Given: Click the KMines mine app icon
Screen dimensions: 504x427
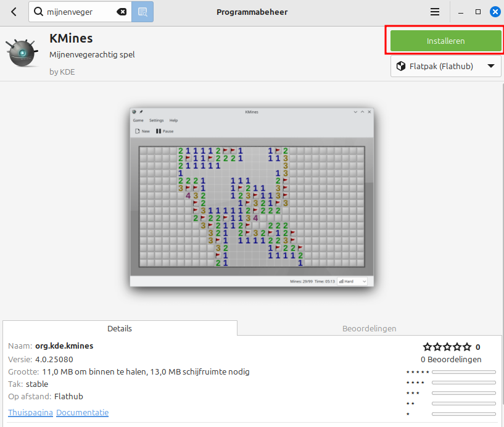Looking at the screenshot, I should coord(22,54).
